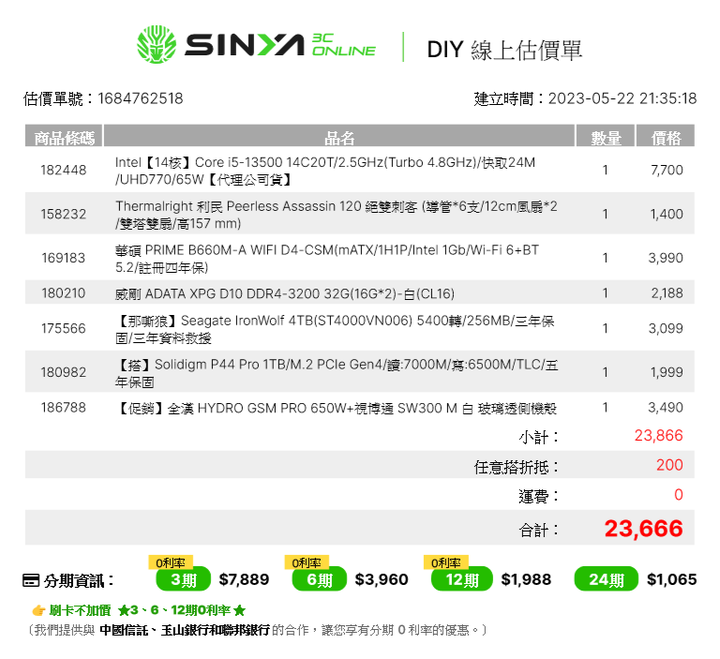Viewport: 720px width, 659px height.
Task: Click the price 1,400
Action: pos(667,214)
